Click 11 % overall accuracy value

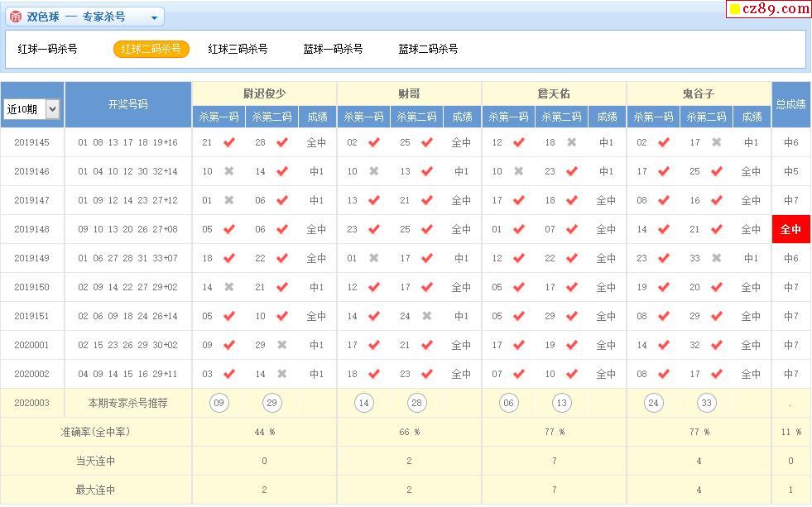point(790,432)
